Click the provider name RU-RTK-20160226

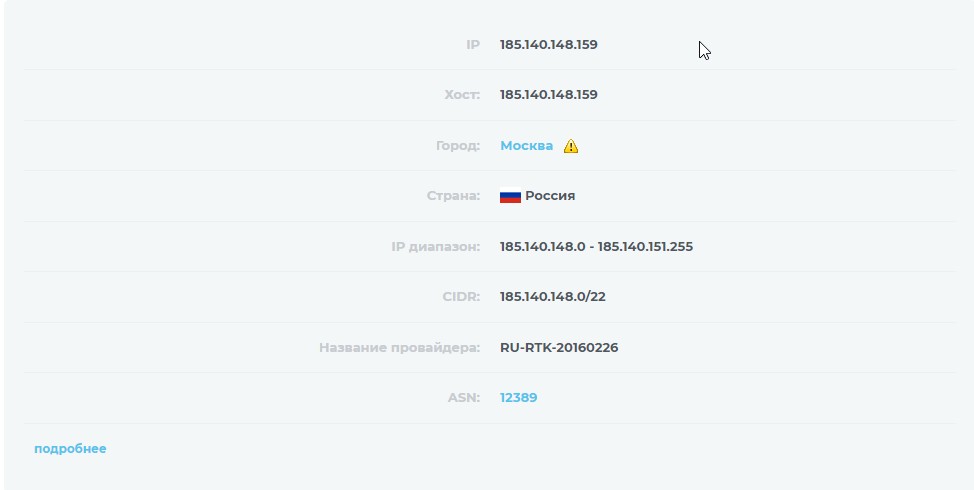click(x=558, y=348)
